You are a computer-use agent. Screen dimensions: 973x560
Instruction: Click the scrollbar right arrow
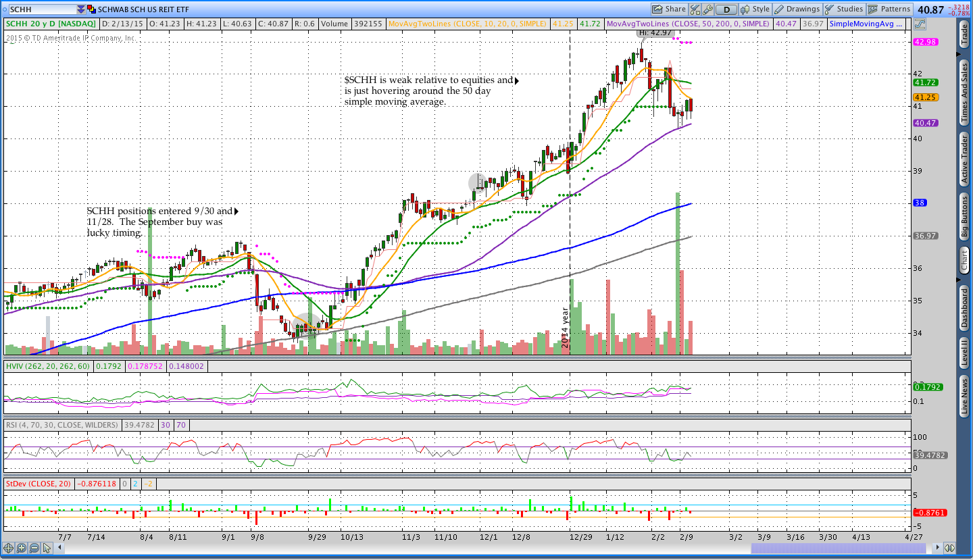tap(938, 548)
